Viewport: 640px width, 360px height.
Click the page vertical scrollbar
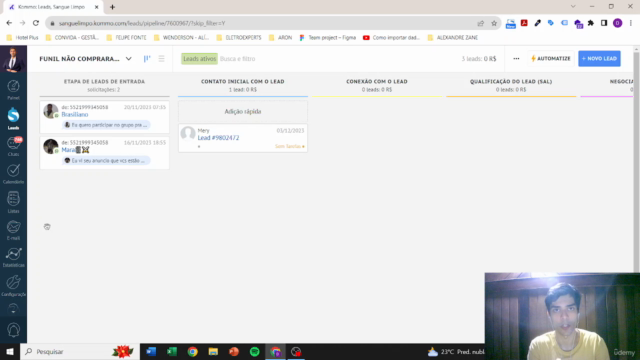click(x=636, y=161)
